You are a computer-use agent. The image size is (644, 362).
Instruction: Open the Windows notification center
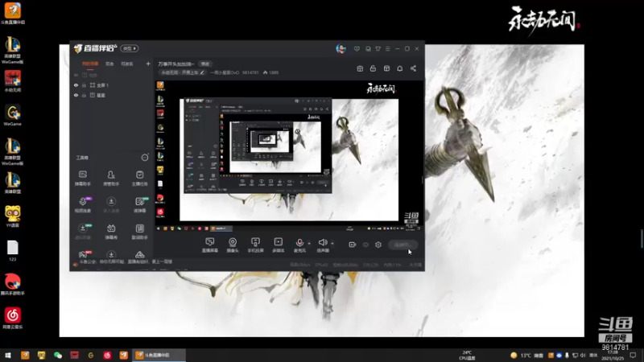pos(633,355)
